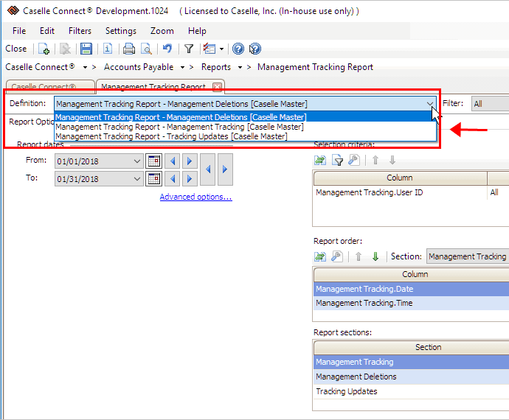Viewport: 509px width, 420px height.
Task: Choose the Tracking Updates definition from the list
Action: pyautogui.click(x=171, y=136)
